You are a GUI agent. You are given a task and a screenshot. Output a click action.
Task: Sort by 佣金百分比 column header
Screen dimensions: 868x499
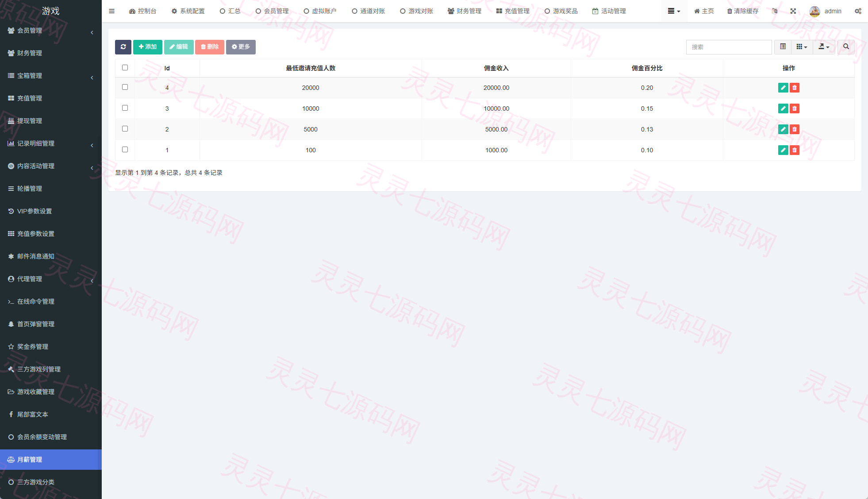647,68
